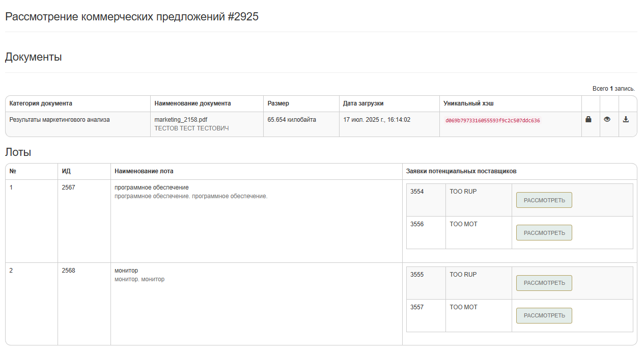Review bid 3555 via РАССМОТРЕТЬ button
The image size is (644, 348).
point(544,283)
